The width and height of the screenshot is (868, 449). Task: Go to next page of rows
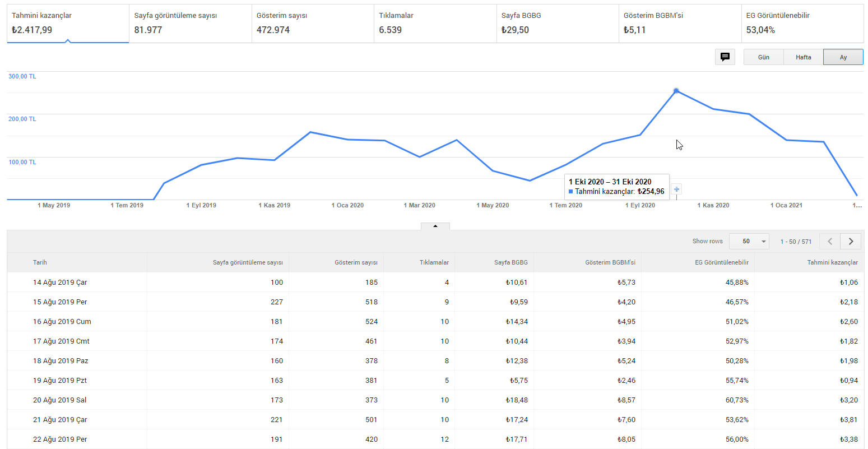[x=851, y=242]
